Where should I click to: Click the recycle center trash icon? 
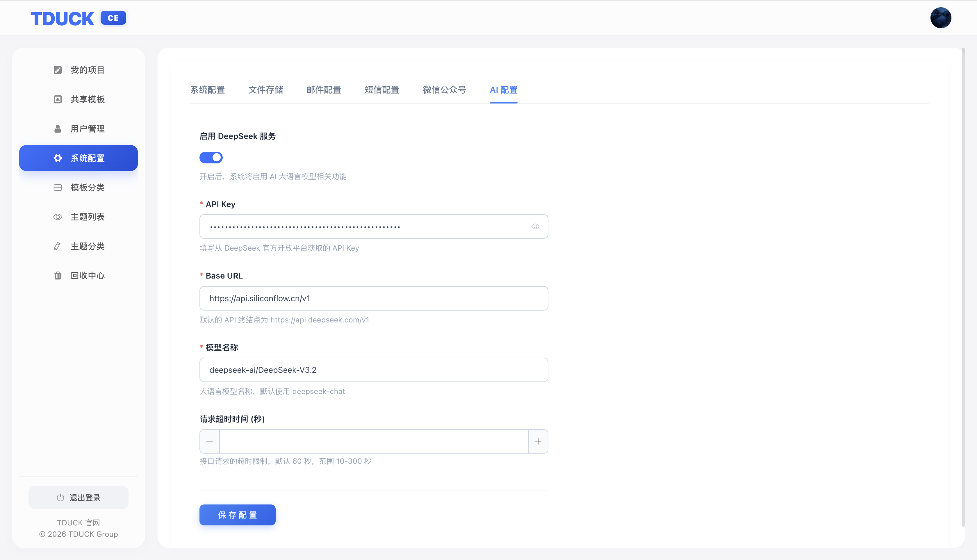(x=58, y=276)
